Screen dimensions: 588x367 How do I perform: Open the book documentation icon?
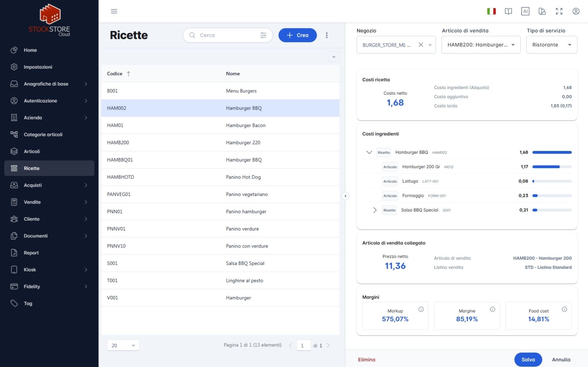(x=508, y=11)
